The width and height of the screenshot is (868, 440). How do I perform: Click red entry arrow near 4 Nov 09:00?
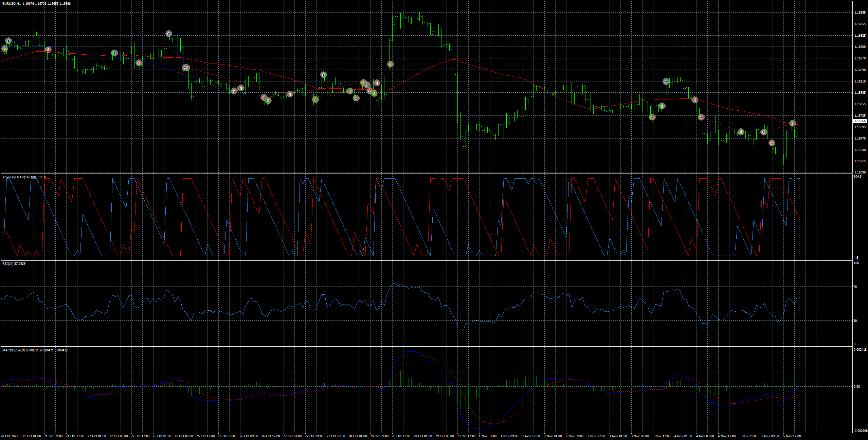point(701,117)
